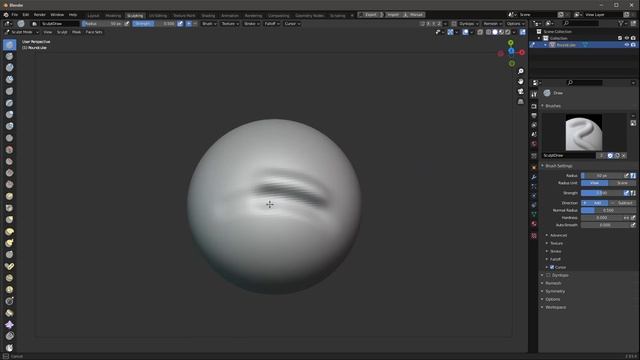
Task: Toggle visibility eye of Roundcube in outliner
Action: (627, 45)
